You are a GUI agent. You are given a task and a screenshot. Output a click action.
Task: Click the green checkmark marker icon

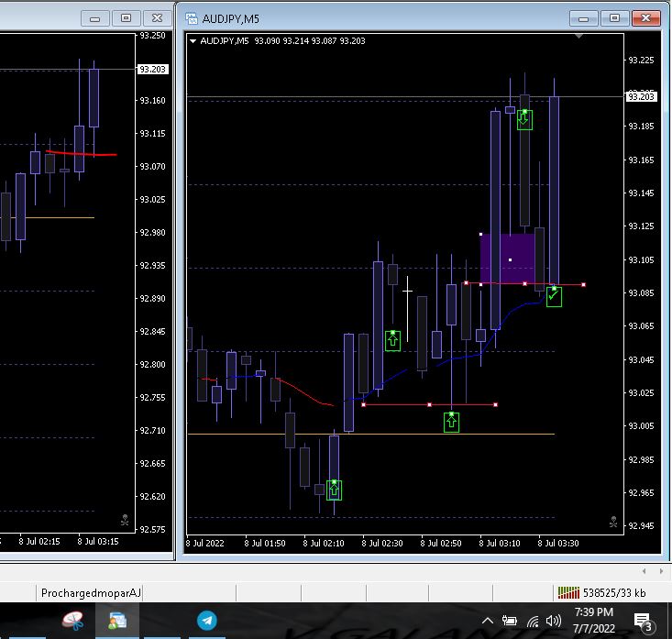click(x=554, y=296)
